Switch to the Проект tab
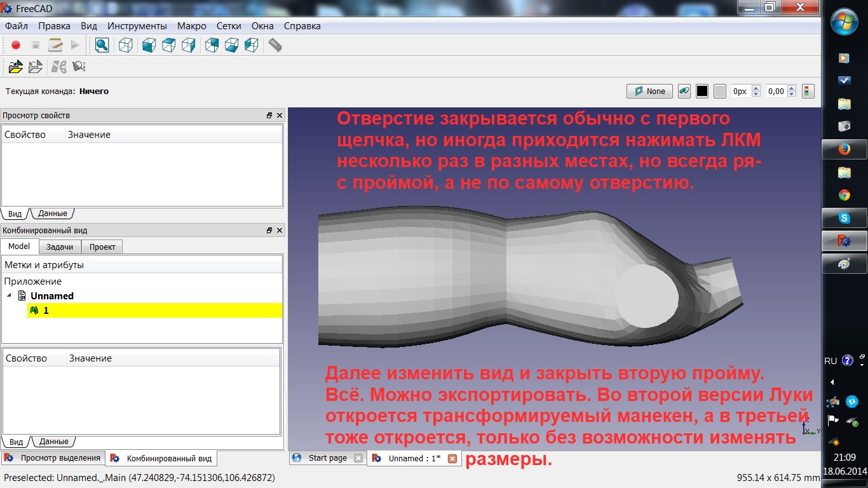The image size is (868, 488). click(x=102, y=247)
